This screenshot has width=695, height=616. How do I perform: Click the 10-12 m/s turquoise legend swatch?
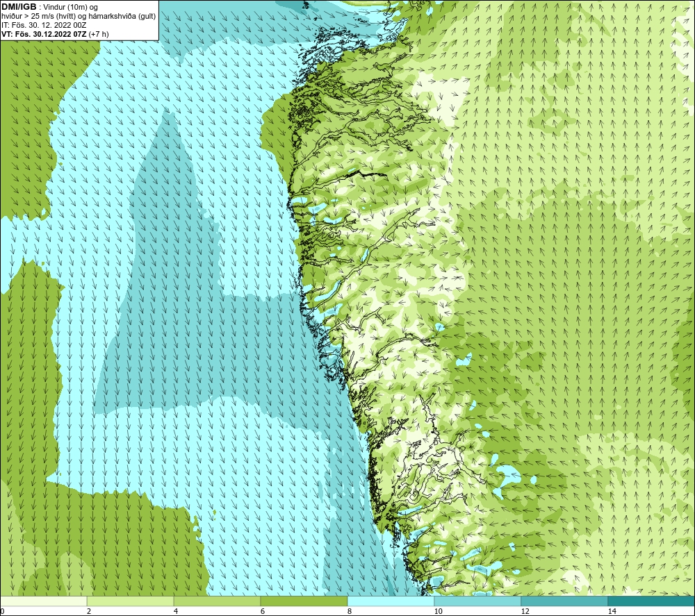(478, 601)
